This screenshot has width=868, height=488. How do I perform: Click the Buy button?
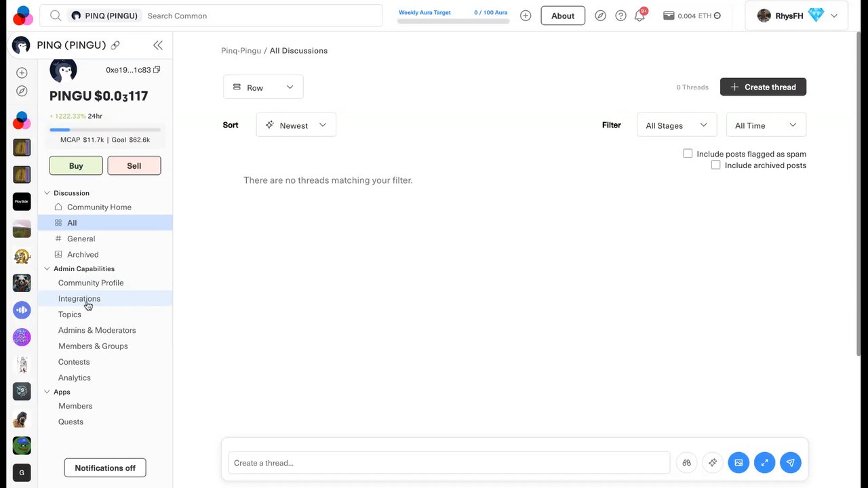click(76, 165)
